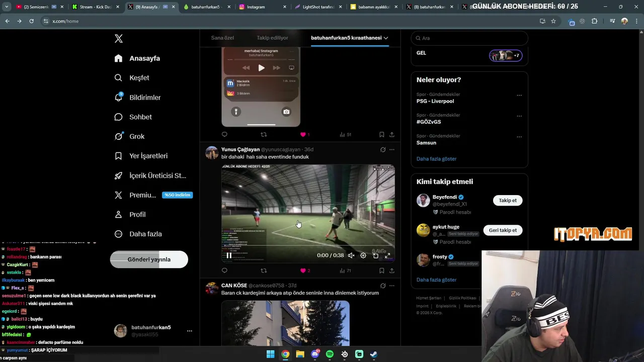The width and height of the screenshot is (644, 362).
Task: Reply to the post with 51 views
Action: pyautogui.click(x=224, y=134)
